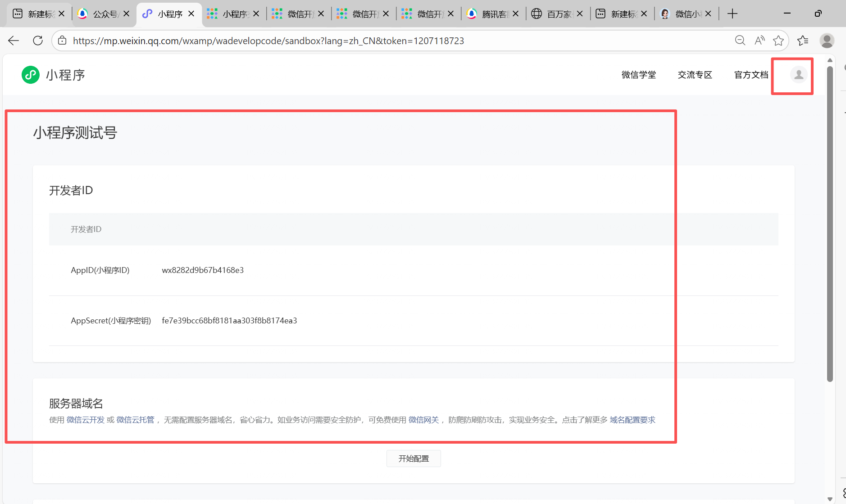Close the 腾讯客 tab
The image size is (846, 504).
point(515,14)
